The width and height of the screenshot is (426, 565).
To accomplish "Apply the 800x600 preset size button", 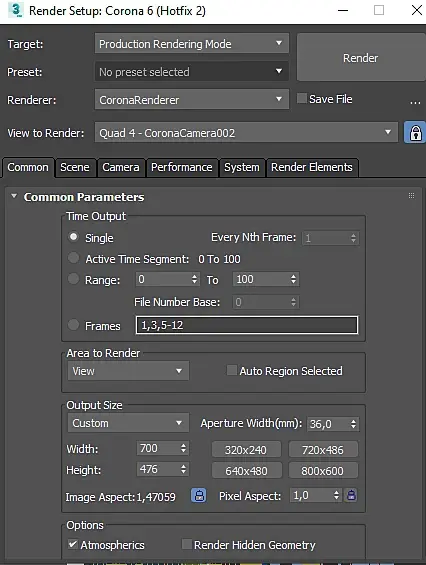I will [x=323, y=471].
